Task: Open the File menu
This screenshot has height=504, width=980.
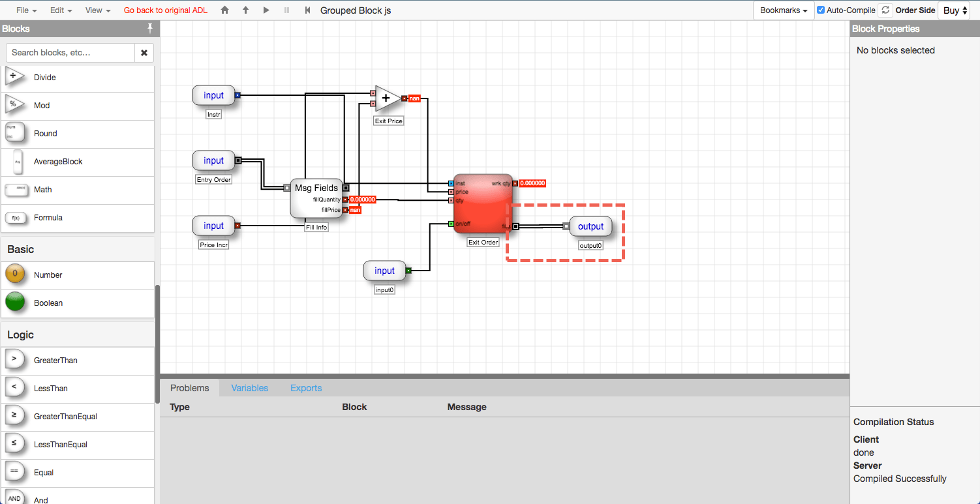Action: tap(26, 10)
